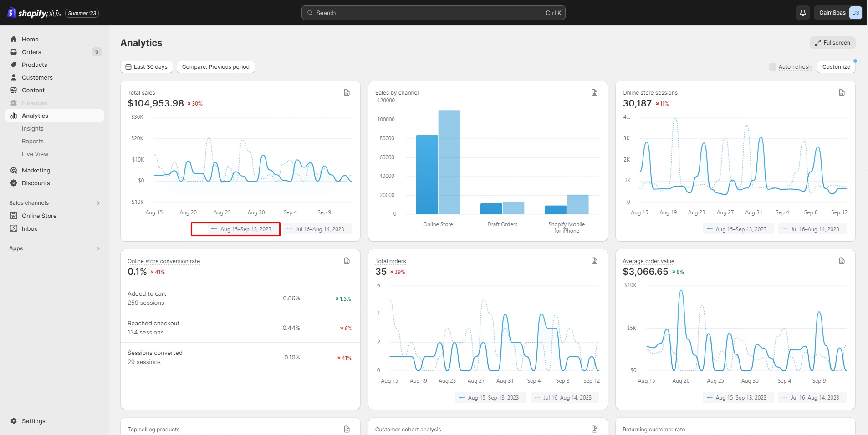
Task: Expand the Sales channels section
Action: pyautogui.click(x=98, y=203)
